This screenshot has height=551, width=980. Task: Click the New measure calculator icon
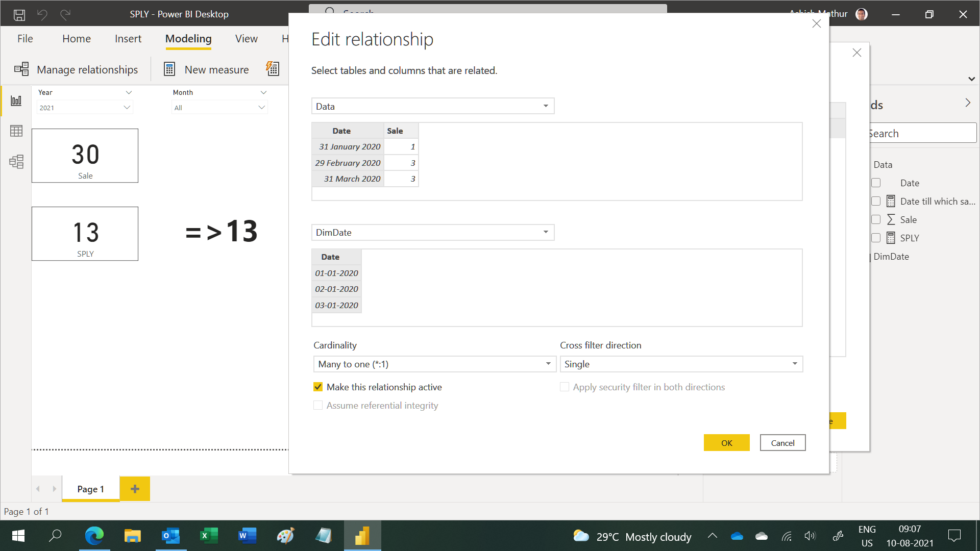(169, 69)
